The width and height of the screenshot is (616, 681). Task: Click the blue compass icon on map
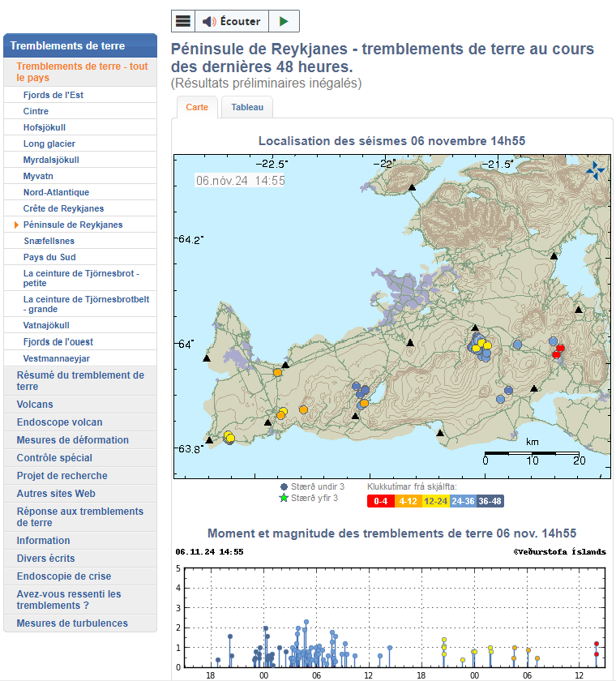point(595,169)
